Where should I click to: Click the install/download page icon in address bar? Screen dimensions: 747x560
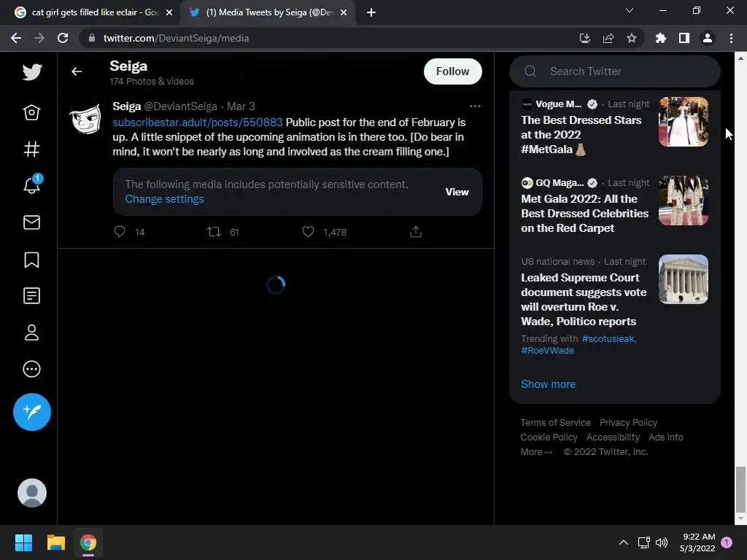(x=584, y=38)
